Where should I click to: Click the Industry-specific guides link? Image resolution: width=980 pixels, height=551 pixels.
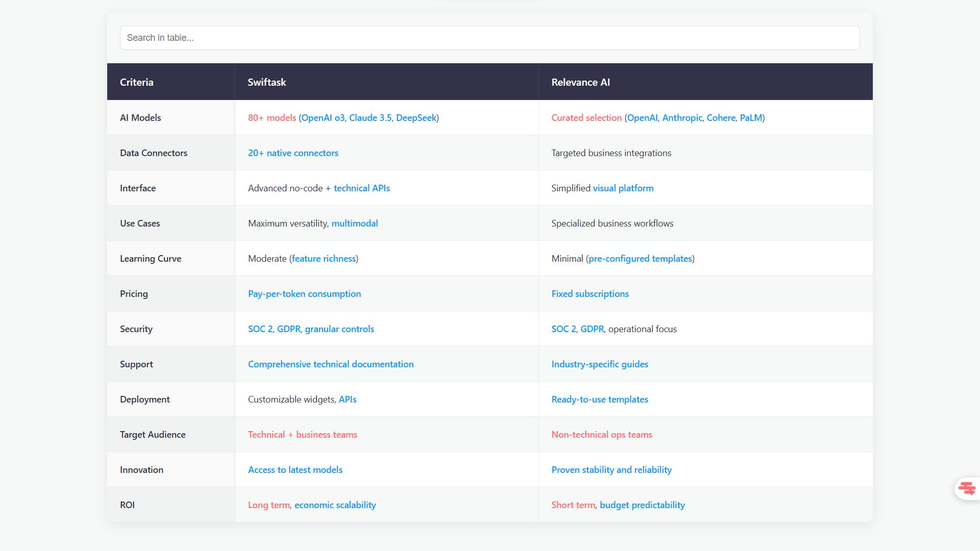pyautogui.click(x=600, y=364)
